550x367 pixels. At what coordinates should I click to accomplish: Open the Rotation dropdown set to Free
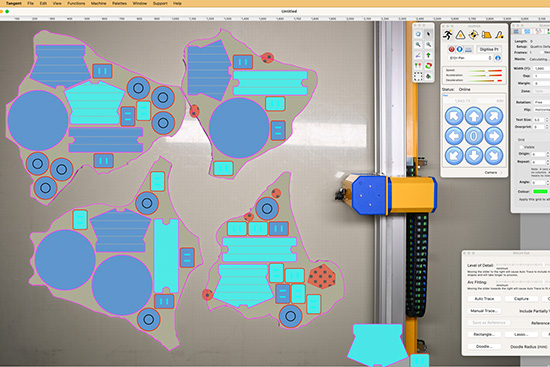[542, 102]
